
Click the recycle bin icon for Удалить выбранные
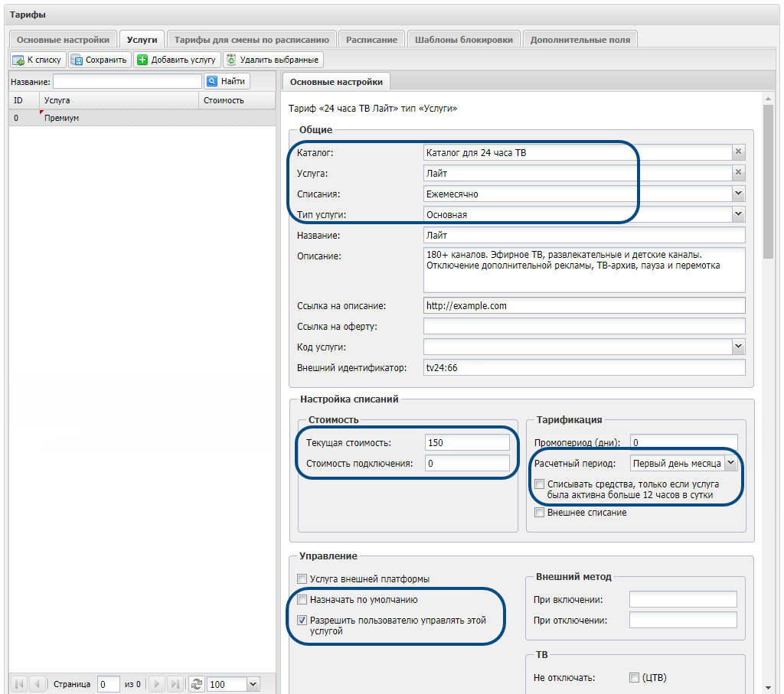231,60
